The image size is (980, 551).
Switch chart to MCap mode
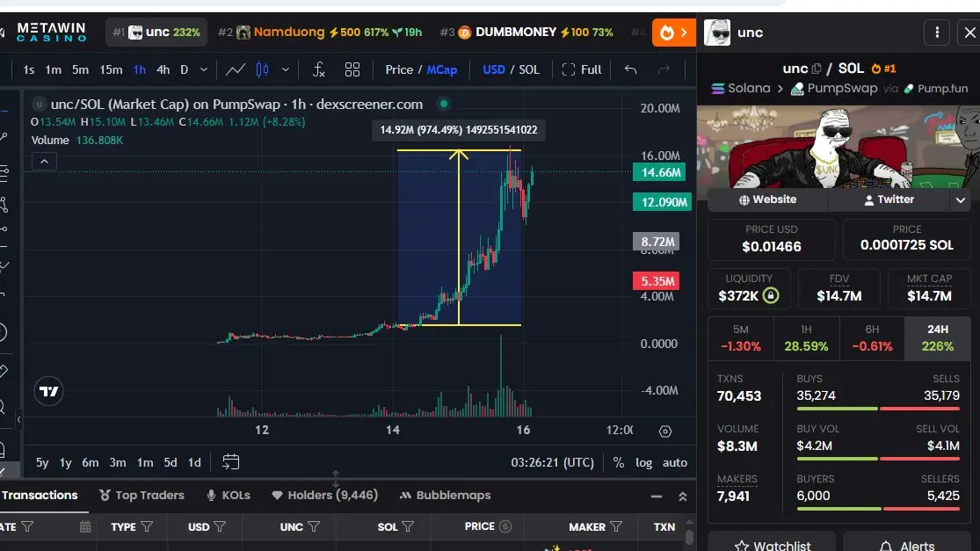point(442,69)
